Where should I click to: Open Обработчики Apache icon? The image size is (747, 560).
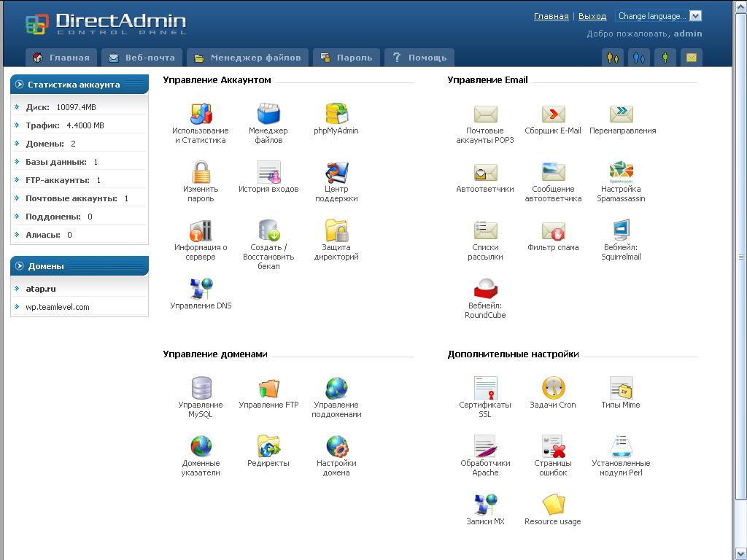coord(485,446)
